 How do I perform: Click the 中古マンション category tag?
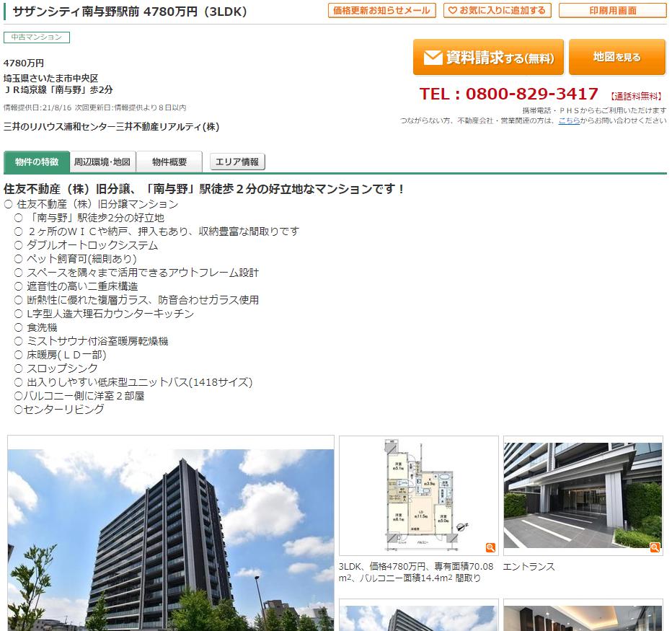tap(37, 37)
